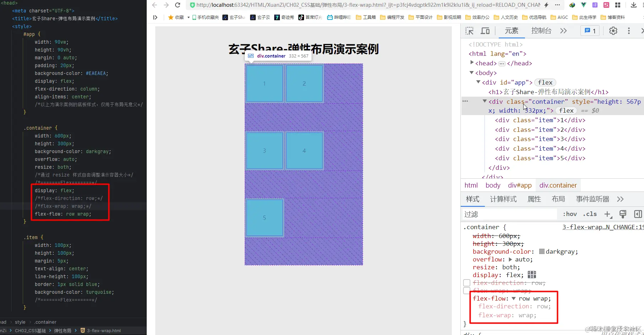Collapse the div id=app node
This screenshot has height=335, width=644.
coord(478,82)
